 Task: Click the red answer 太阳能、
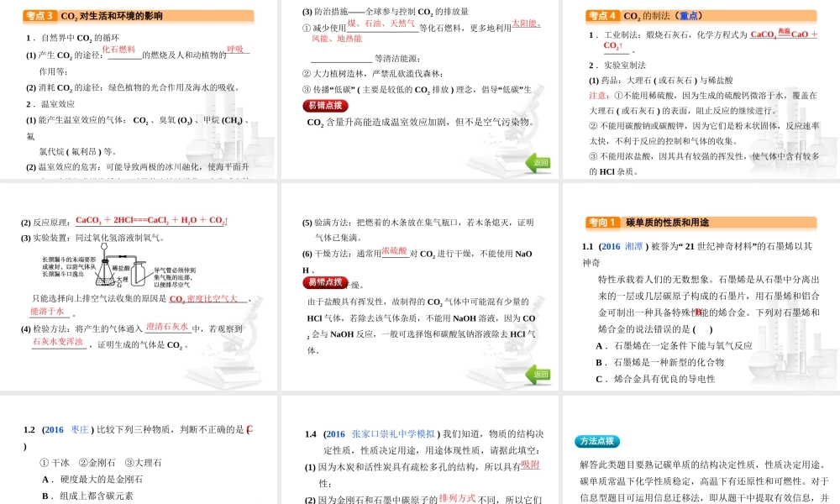pyautogui.click(x=527, y=23)
